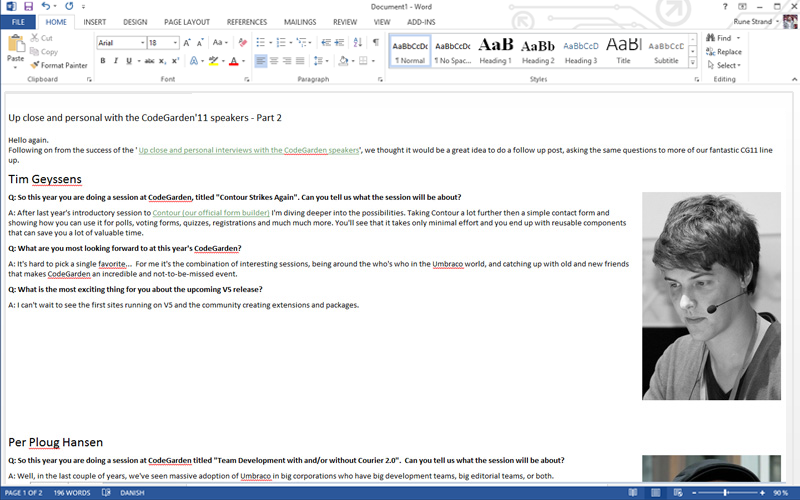Toggle Subscript formatting
Image resolution: width=800 pixels, height=500 pixels.
pos(162,61)
